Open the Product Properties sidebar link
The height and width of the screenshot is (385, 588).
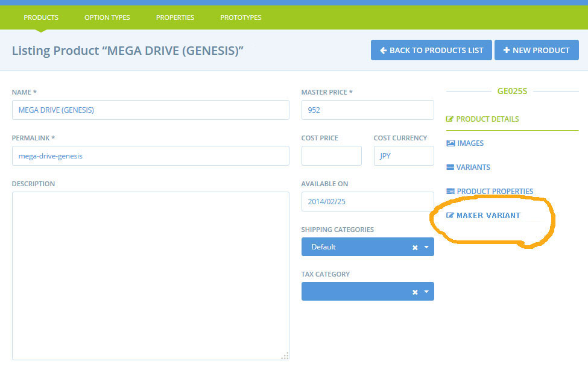coord(490,192)
